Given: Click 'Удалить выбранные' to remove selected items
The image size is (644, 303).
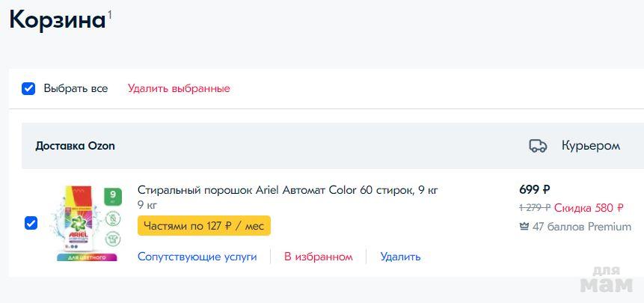Looking at the screenshot, I should [x=179, y=88].
